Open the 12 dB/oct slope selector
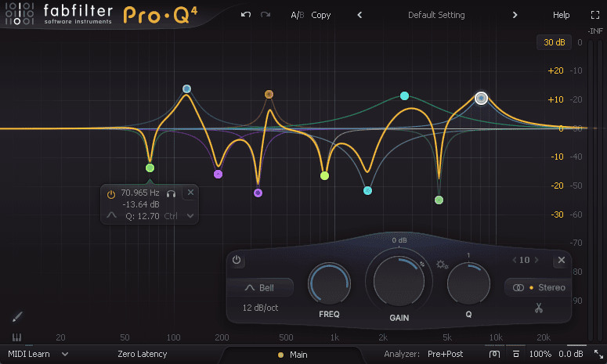Image resolution: width=607 pixels, height=364 pixels. [260, 308]
